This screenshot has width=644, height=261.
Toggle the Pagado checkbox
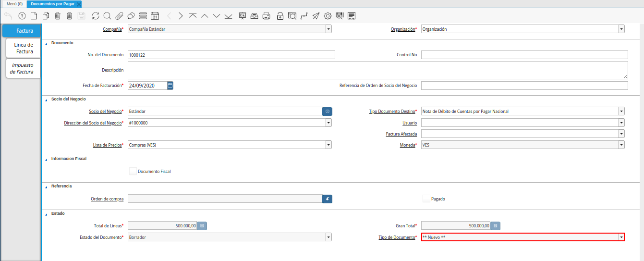coord(426,199)
